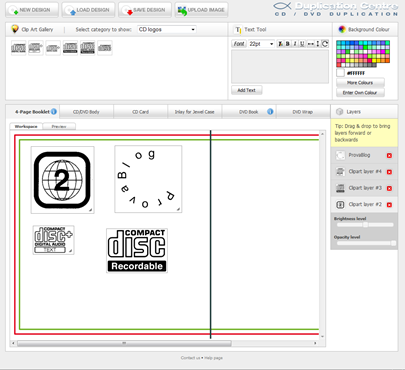This screenshot has width=405, height=370.
Task: Switch to the 4-Page Booklet tab
Action: coord(32,112)
